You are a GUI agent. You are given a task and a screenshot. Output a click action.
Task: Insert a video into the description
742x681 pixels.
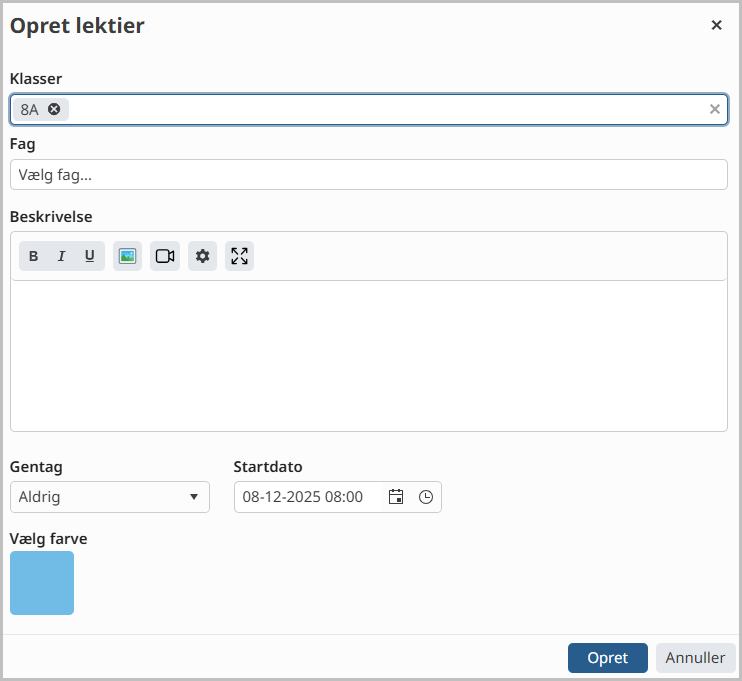[x=165, y=256]
